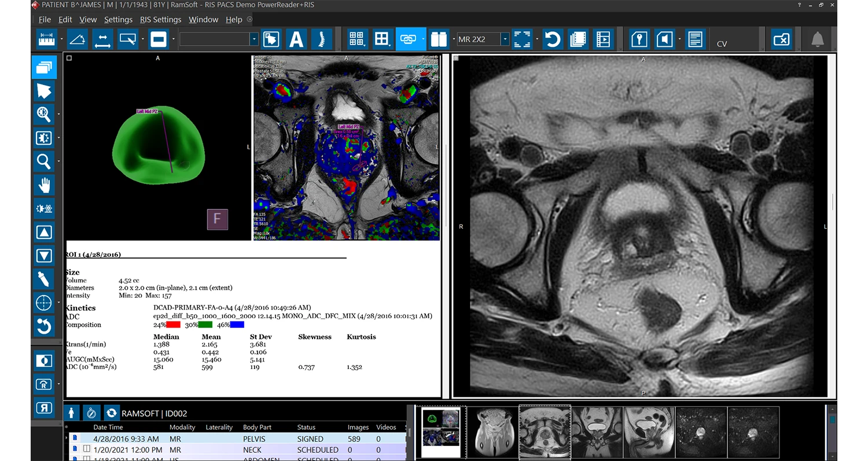Activate the text annotation tool
Screen dimensions: 868x461
click(x=296, y=39)
